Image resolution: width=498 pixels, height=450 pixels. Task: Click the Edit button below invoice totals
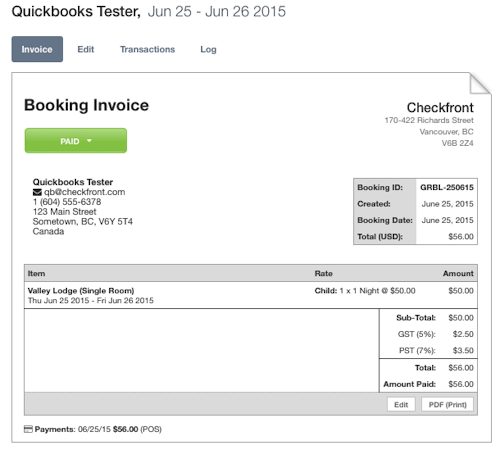401,404
